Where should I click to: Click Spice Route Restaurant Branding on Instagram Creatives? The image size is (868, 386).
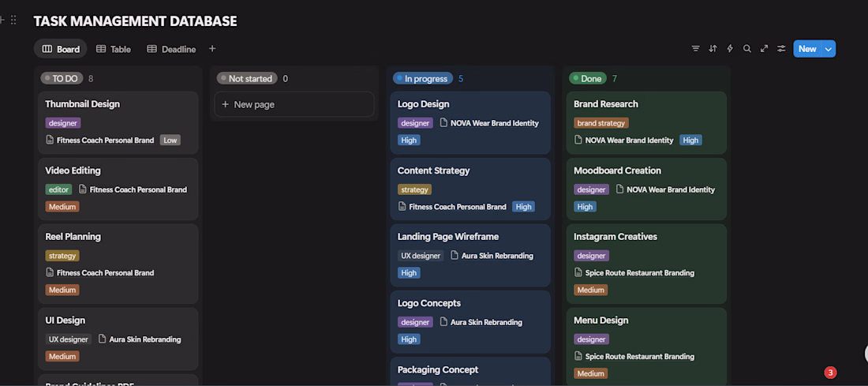pyautogui.click(x=639, y=272)
